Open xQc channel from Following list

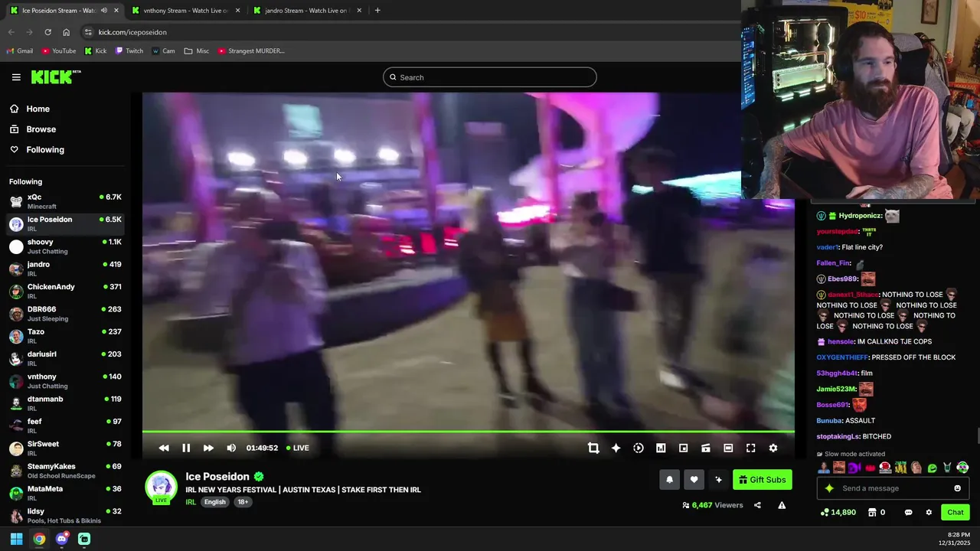(65, 201)
